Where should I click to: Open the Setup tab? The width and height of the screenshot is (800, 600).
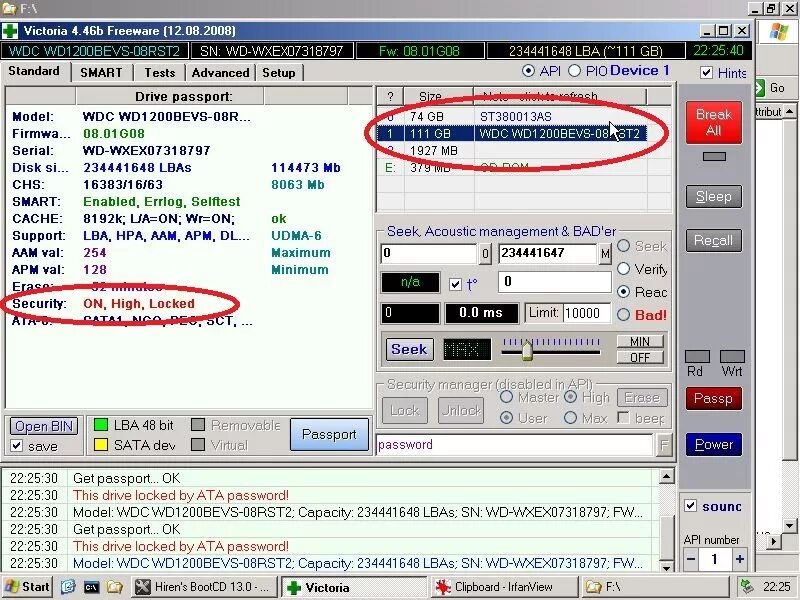coord(279,72)
